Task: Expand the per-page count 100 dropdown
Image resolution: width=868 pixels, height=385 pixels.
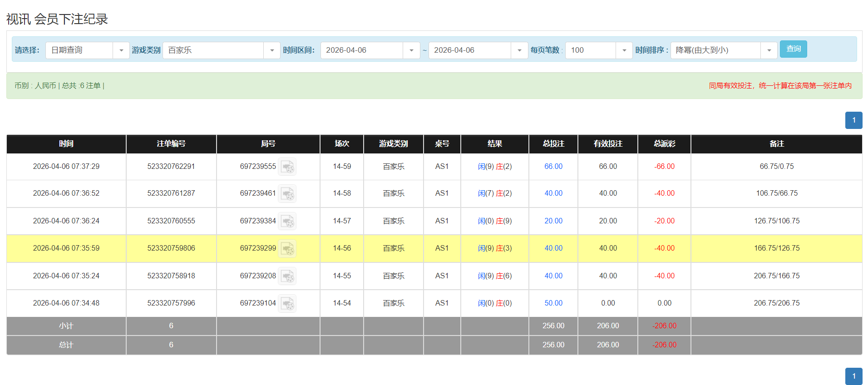Action: pos(624,50)
